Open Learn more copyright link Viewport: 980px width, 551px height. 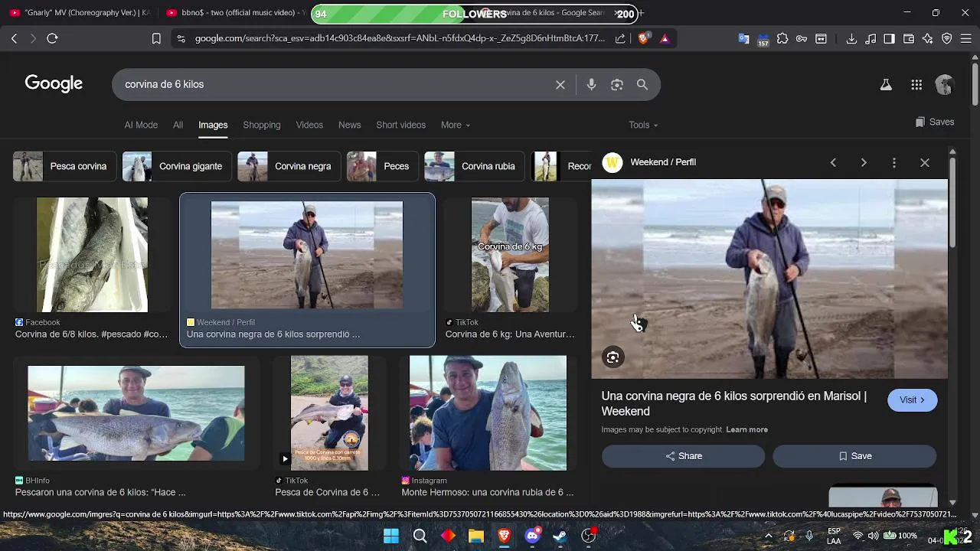pos(746,429)
